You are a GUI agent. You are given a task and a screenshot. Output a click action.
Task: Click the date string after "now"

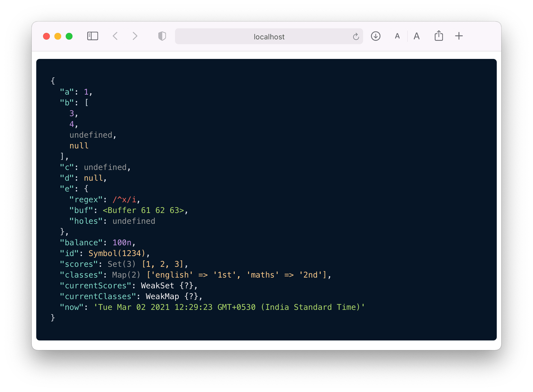point(229,307)
